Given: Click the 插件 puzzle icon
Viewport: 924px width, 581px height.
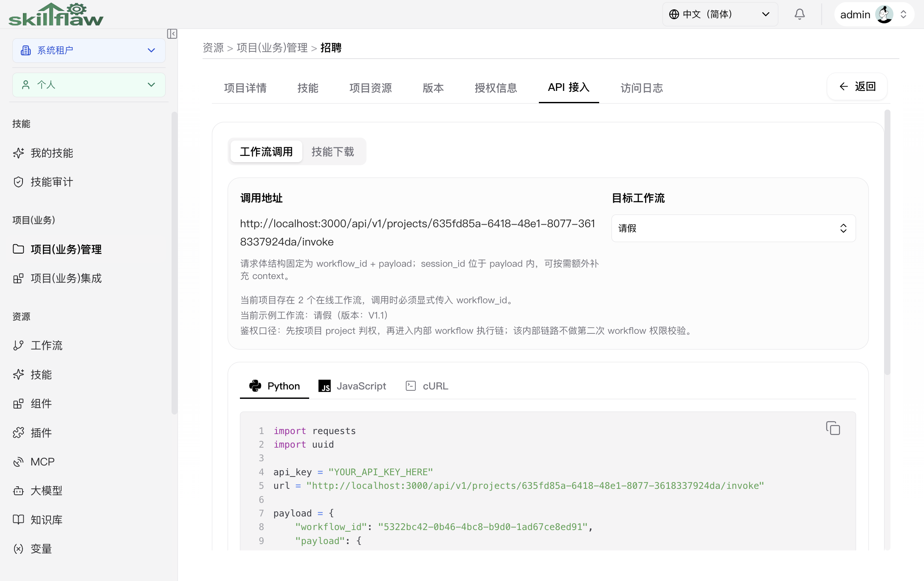Looking at the screenshot, I should coord(18,433).
